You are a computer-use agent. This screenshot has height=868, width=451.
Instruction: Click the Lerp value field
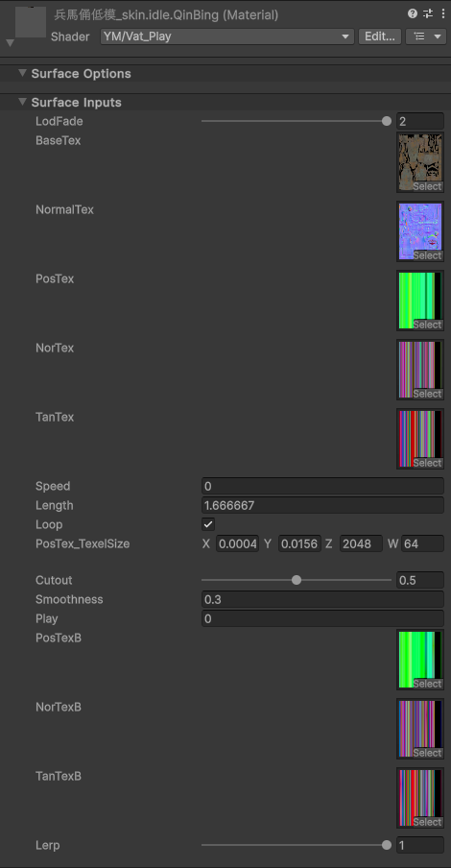pyautogui.click(x=420, y=845)
